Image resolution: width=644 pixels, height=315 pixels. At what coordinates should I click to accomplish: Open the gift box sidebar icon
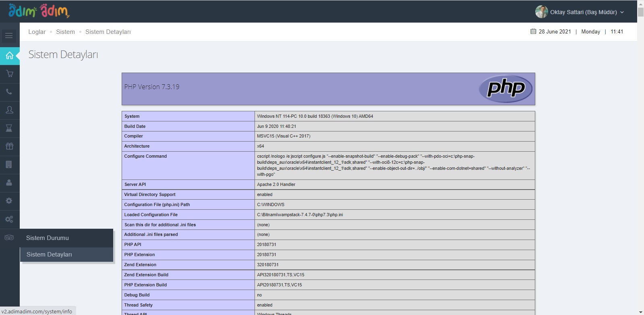coord(10,146)
